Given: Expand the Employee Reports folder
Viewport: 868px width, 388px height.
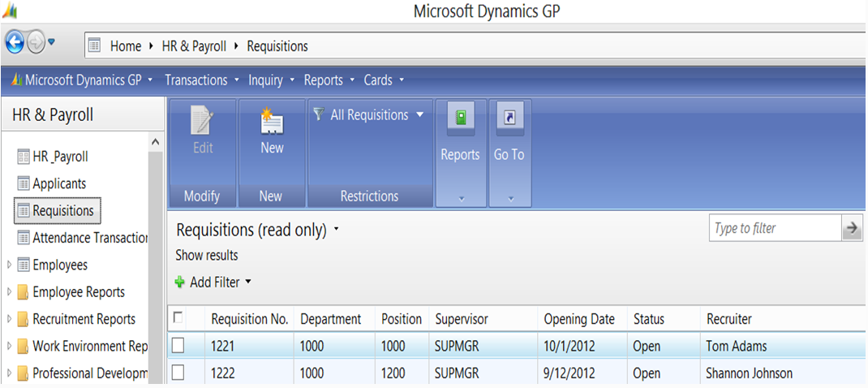Looking at the screenshot, I should [10, 292].
